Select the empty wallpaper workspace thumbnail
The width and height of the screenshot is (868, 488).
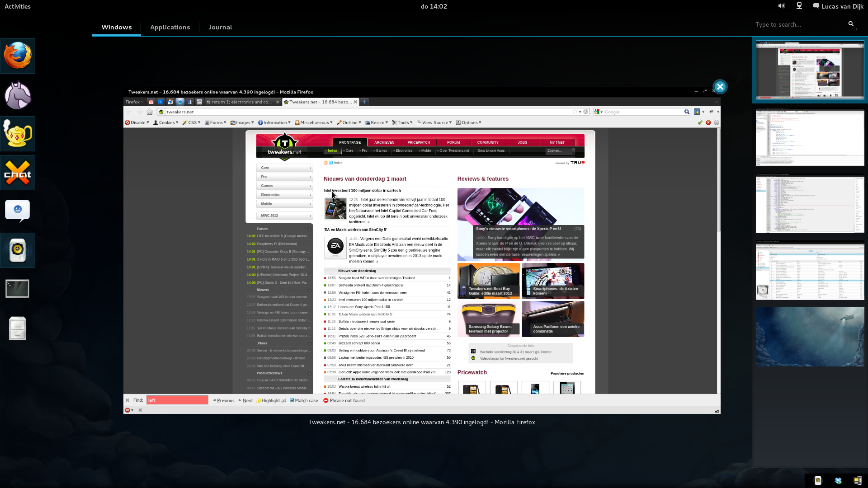[x=810, y=337]
